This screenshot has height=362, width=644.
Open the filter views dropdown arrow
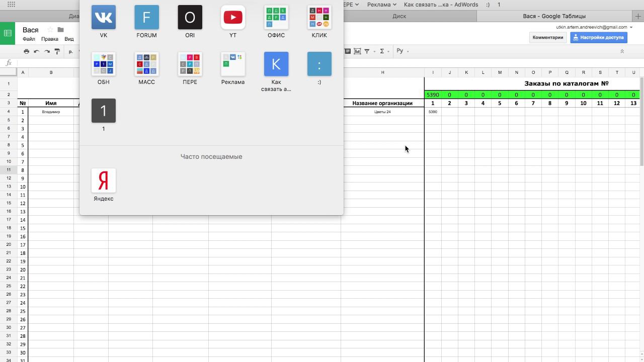click(374, 51)
